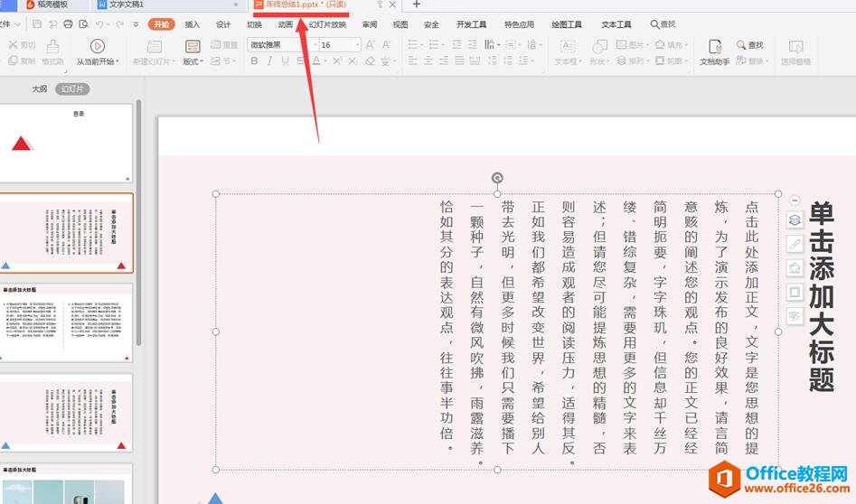Click the print icon in quick access toolbar
Screen dimensions: 856x504
[68, 24]
